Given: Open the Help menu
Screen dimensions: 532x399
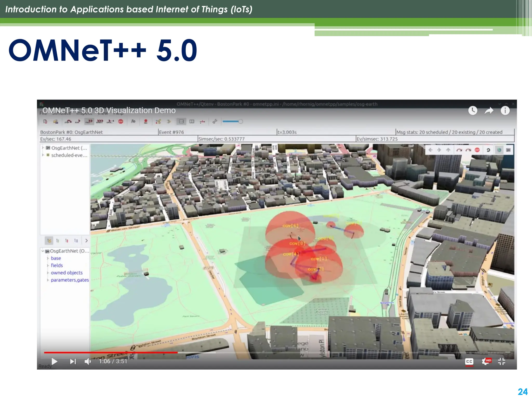Looking at the screenshot, I should coord(118,113).
